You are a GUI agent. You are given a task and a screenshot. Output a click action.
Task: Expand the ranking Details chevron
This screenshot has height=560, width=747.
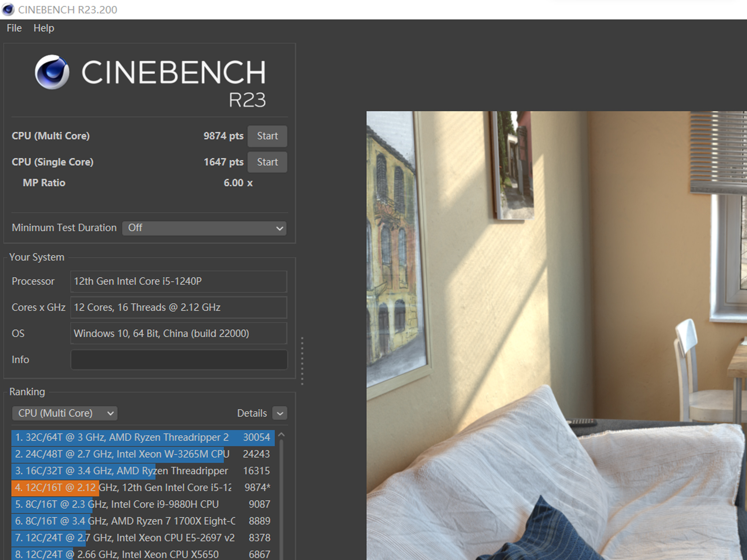click(x=280, y=414)
